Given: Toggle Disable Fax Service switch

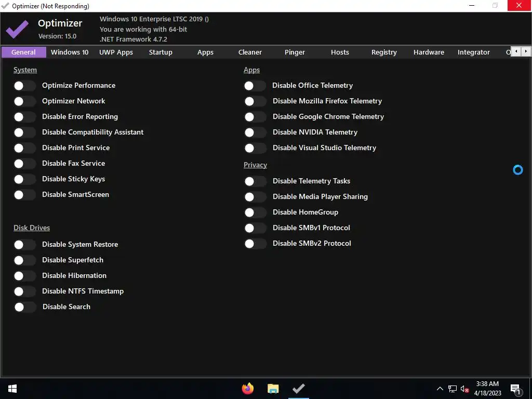Looking at the screenshot, I should point(24,164).
